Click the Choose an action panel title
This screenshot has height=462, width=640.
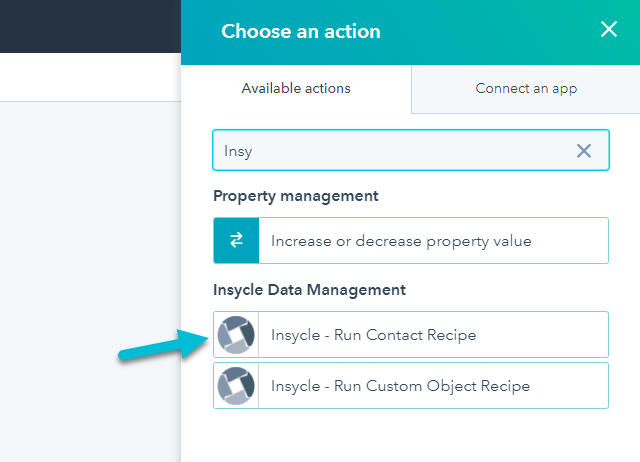301,31
